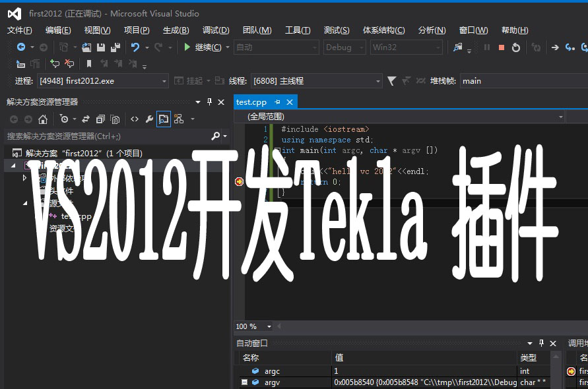This screenshot has height=389, width=588.
Task: Close the Solution Explorer panel
Action: pyautogui.click(x=221, y=102)
